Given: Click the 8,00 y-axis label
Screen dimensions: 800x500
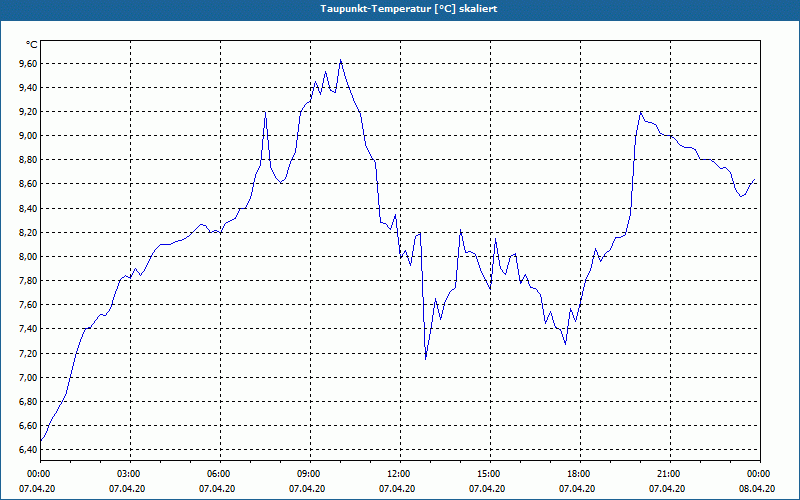Looking at the screenshot, I should pyautogui.click(x=29, y=257).
